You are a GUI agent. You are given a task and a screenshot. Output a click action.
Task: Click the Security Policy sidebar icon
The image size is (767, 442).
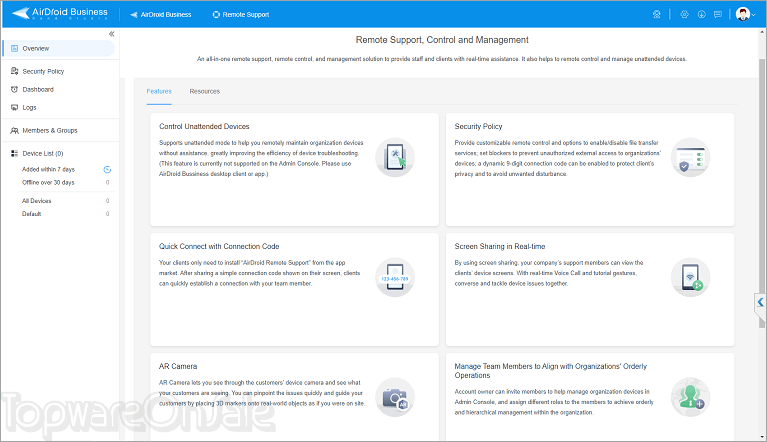pos(14,71)
